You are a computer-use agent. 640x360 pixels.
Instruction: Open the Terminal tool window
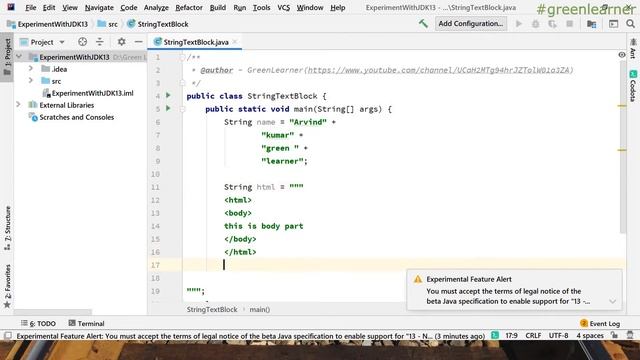coord(86,323)
